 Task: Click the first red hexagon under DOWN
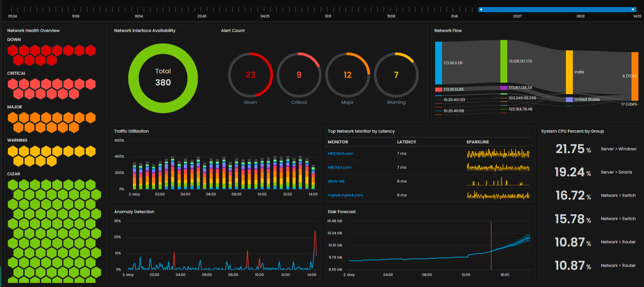[x=13, y=51]
